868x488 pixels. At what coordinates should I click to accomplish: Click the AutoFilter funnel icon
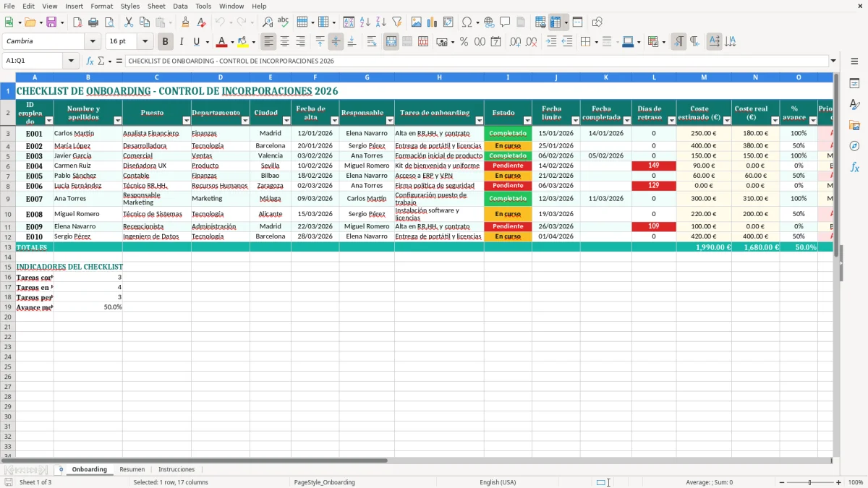(x=397, y=22)
